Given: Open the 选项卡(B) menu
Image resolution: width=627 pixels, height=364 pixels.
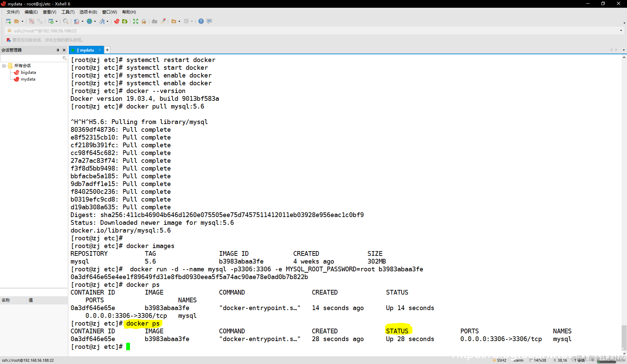Looking at the screenshot, I should (x=88, y=12).
